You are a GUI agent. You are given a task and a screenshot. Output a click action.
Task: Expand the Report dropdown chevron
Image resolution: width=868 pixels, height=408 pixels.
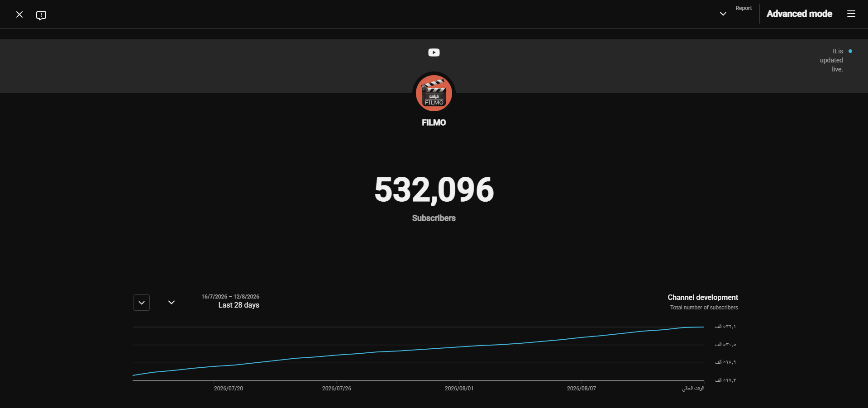pyautogui.click(x=723, y=14)
